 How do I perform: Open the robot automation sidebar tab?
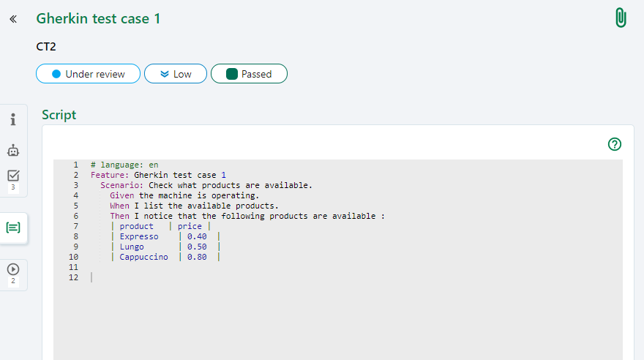(x=13, y=151)
